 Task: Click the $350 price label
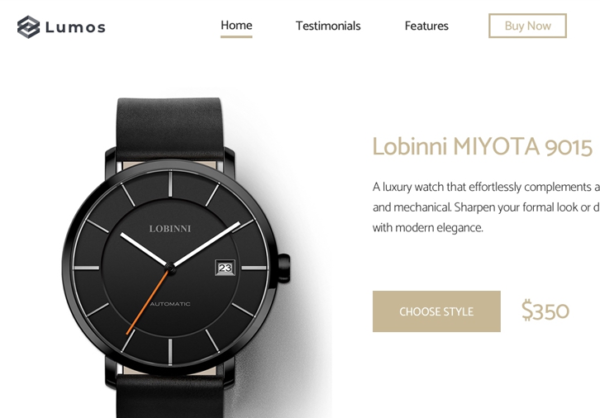545,310
